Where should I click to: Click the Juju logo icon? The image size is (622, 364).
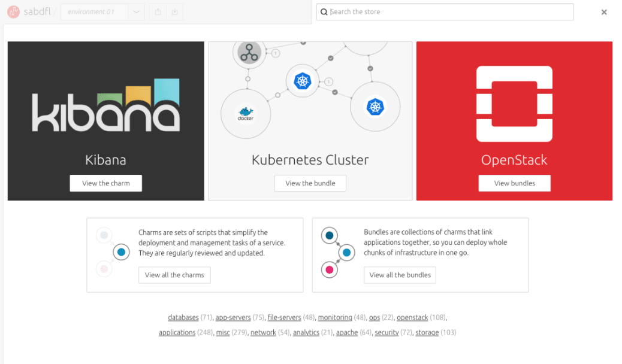[14, 12]
